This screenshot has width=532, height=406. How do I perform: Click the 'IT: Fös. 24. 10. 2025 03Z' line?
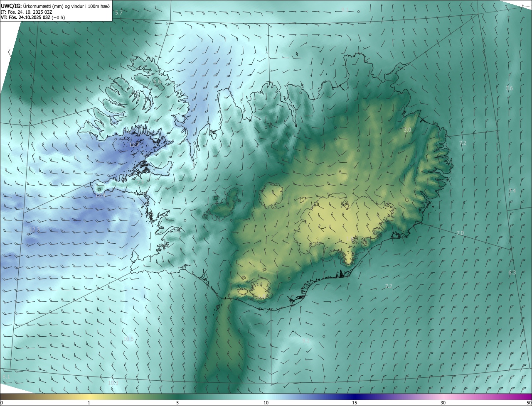(x=26, y=12)
